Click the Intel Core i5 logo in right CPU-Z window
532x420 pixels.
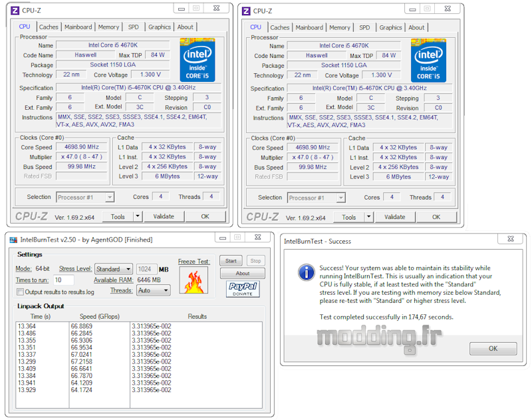point(428,61)
